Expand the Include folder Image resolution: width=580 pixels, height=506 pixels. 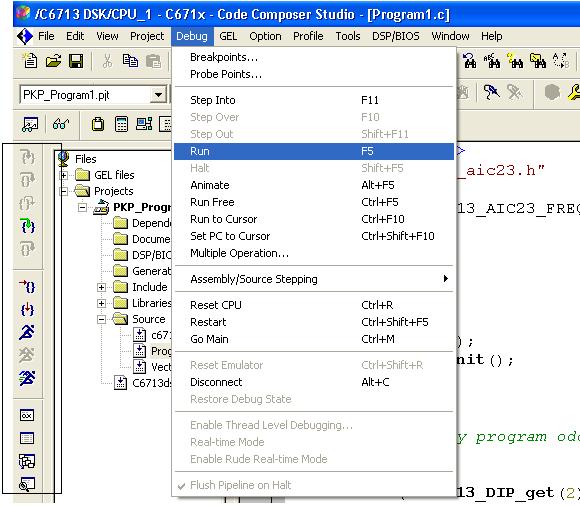tap(101, 287)
